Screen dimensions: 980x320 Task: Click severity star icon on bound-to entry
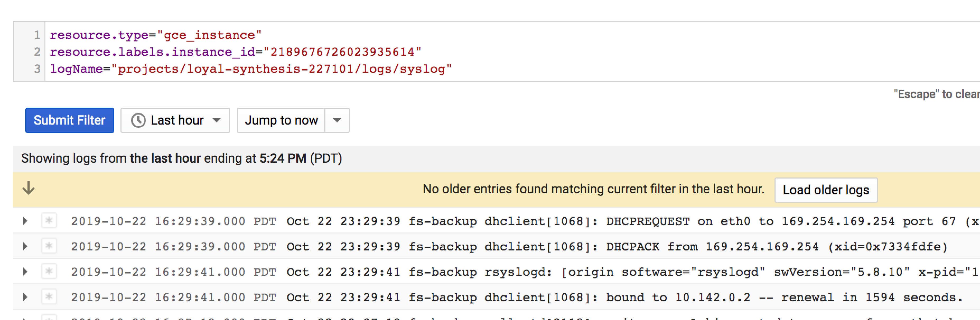[x=49, y=297]
